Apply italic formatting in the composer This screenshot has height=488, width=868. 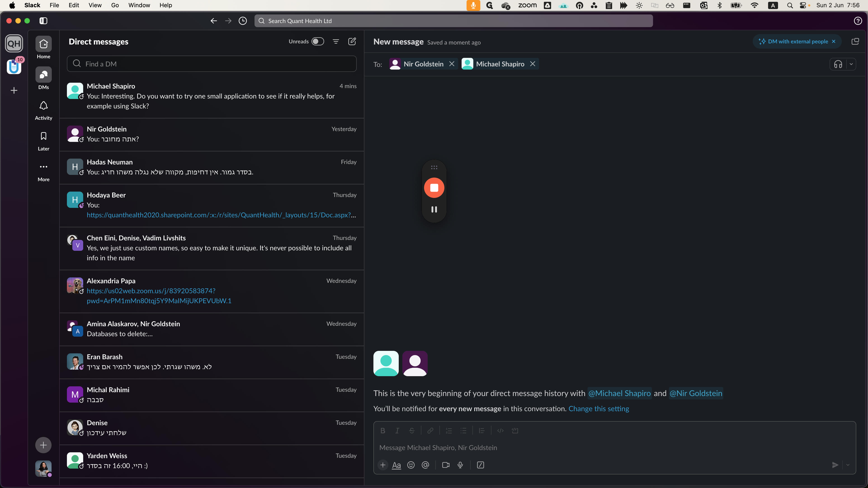(x=397, y=430)
